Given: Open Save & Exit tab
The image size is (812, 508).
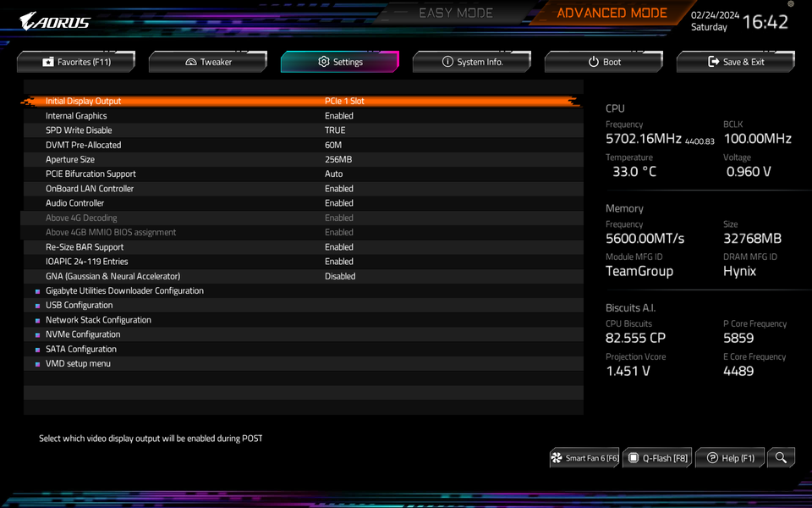Looking at the screenshot, I should coord(736,62).
